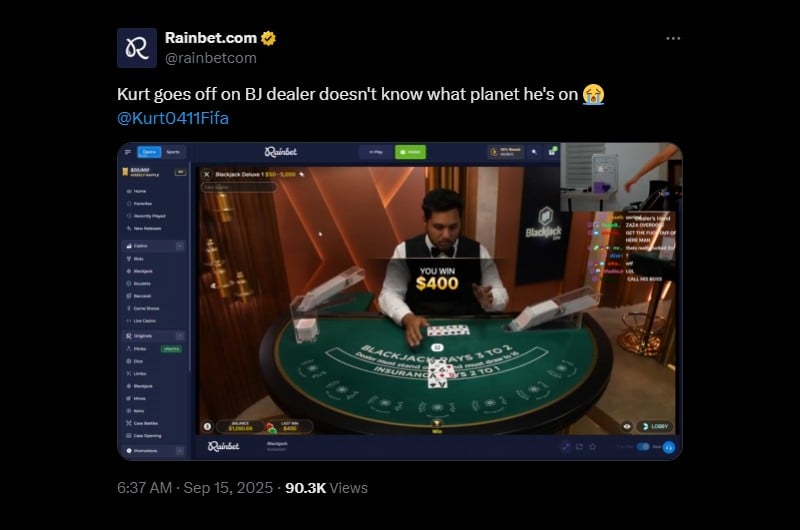The image size is (800, 530).
Task: Open the gift rewards icon with badge
Action: [552, 152]
